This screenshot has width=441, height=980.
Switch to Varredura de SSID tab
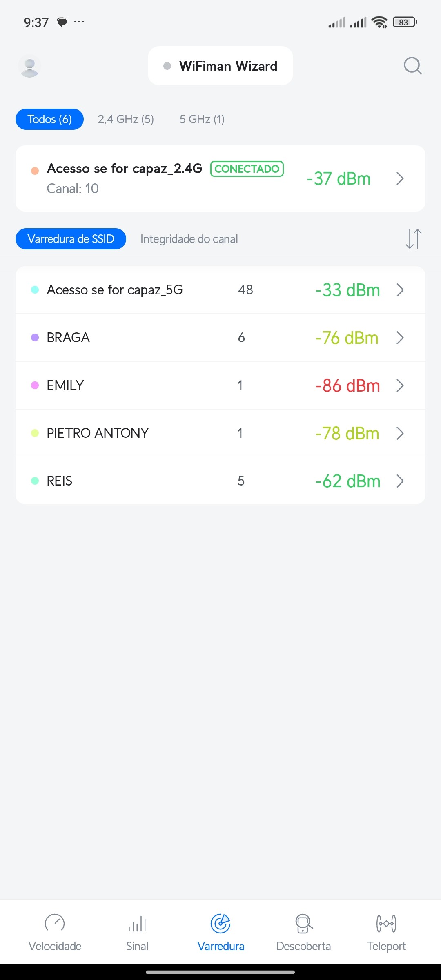(71, 239)
